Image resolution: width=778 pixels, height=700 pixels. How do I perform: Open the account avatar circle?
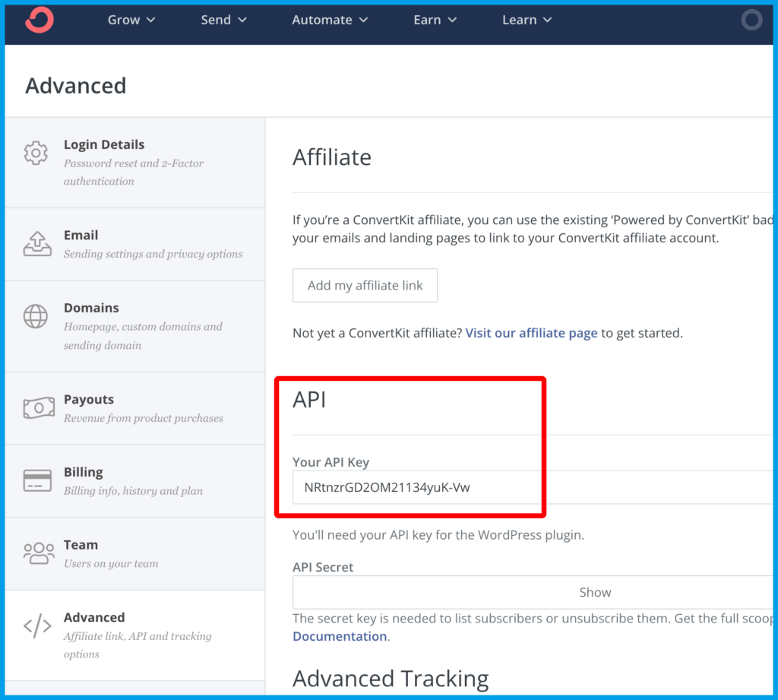[751, 21]
